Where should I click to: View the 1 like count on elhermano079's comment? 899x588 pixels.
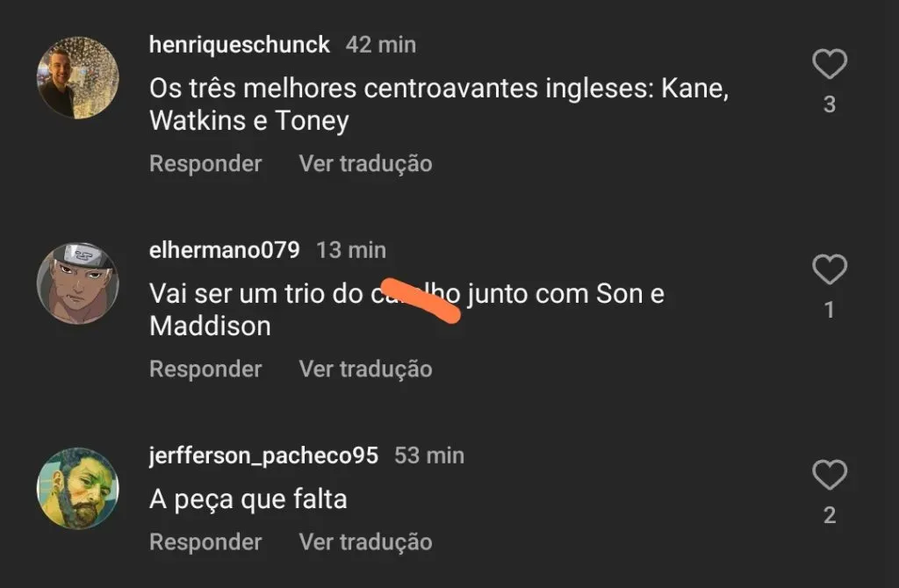[829, 311]
